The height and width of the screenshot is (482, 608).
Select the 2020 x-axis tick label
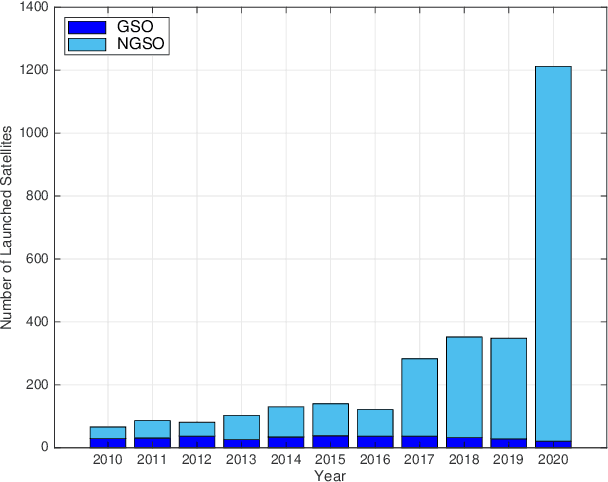(x=552, y=460)
